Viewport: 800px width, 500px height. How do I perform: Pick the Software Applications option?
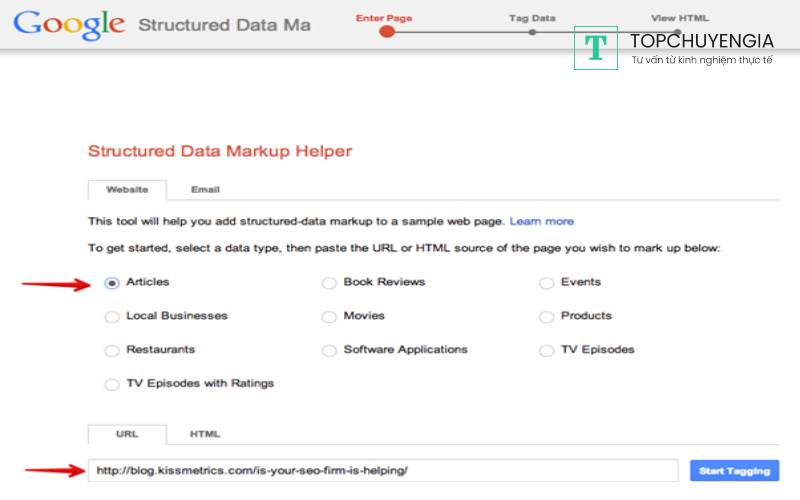pos(329,351)
